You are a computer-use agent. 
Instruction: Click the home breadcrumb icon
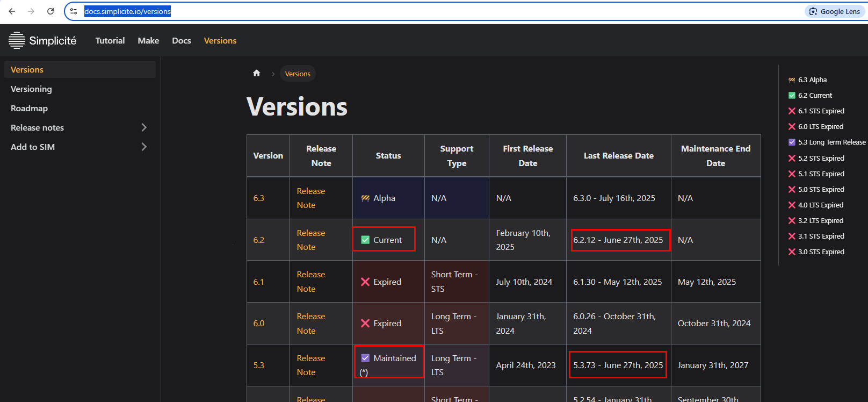[x=257, y=73]
